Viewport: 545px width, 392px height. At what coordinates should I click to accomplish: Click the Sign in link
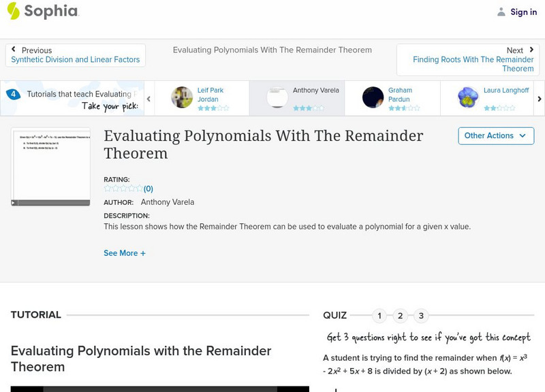pos(523,12)
